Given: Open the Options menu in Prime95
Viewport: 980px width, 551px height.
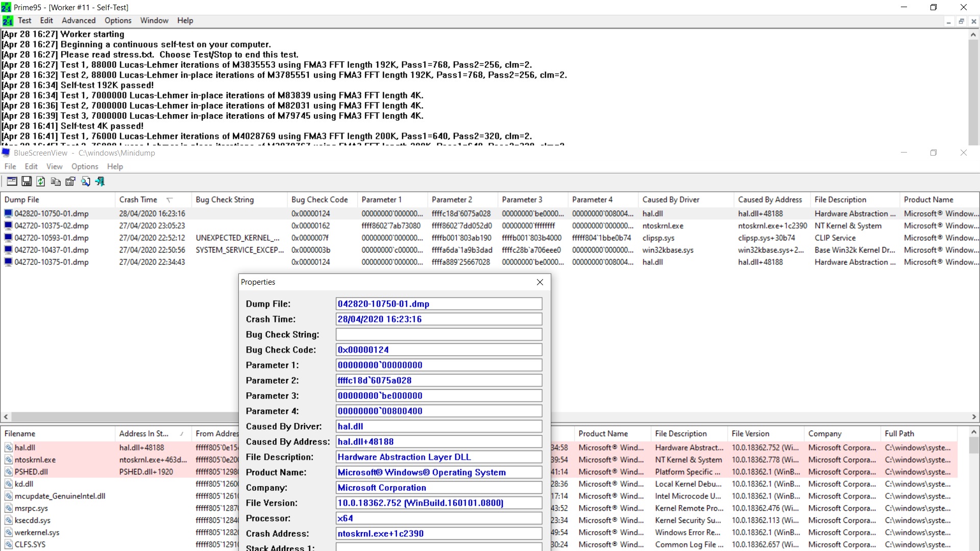Looking at the screenshot, I should pos(118,21).
